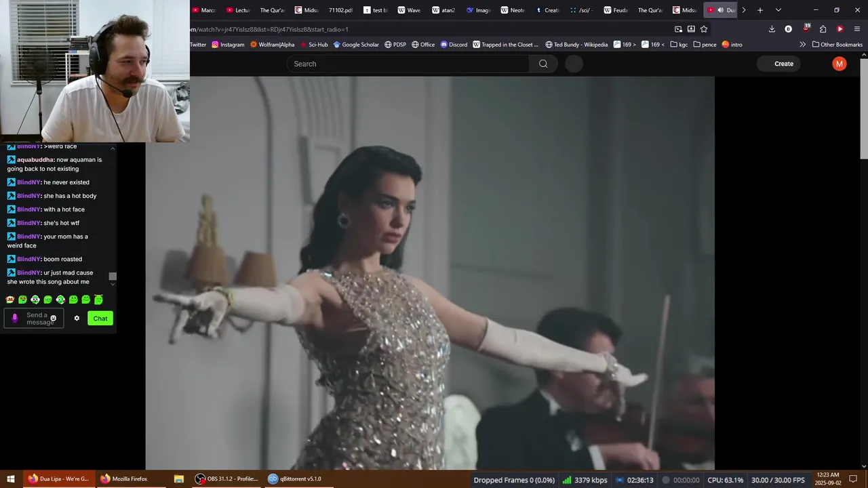868x488 pixels.
Task: Open the Firefox extensions puzzle icon
Action: (x=823, y=29)
